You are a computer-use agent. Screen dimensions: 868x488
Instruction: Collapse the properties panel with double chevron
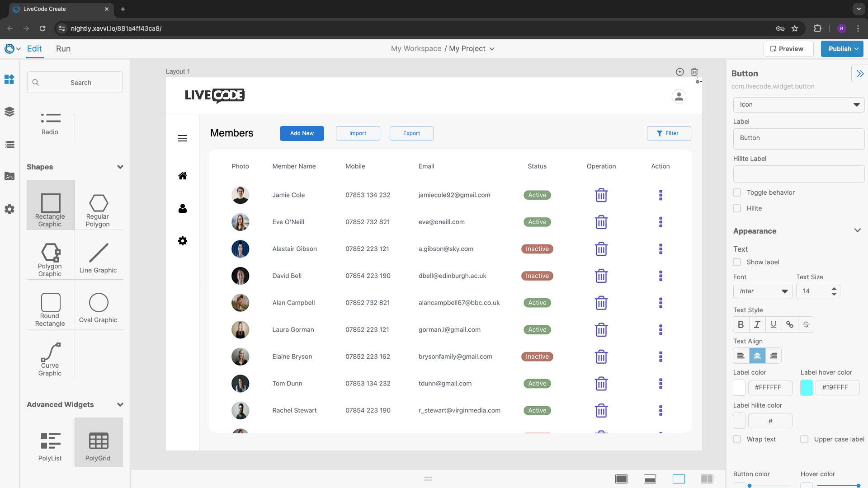(859, 73)
